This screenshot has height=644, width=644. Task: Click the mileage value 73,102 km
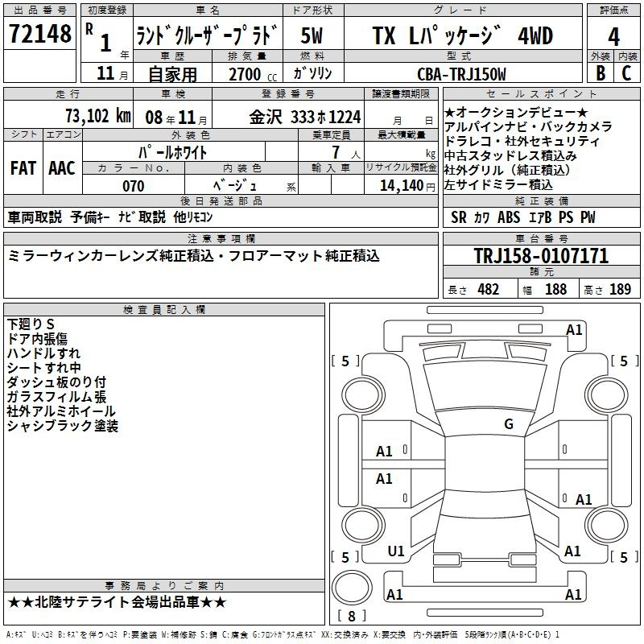(98, 116)
